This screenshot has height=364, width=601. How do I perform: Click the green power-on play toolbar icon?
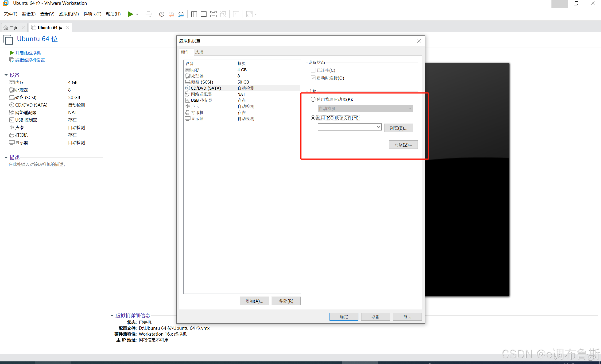131,14
